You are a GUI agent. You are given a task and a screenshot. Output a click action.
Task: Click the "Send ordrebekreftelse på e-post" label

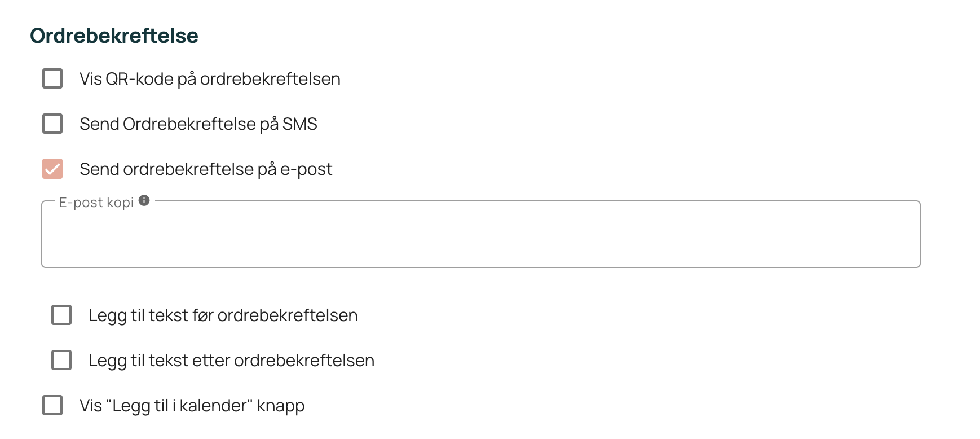[206, 169]
